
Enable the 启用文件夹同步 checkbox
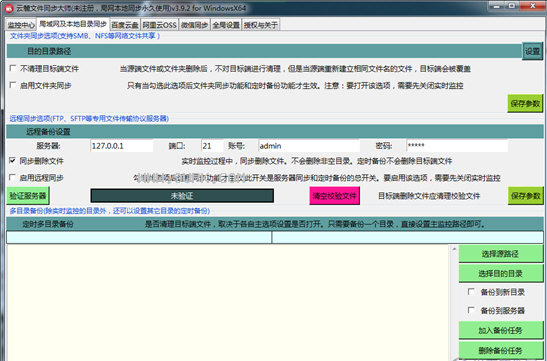pos(13,85)
